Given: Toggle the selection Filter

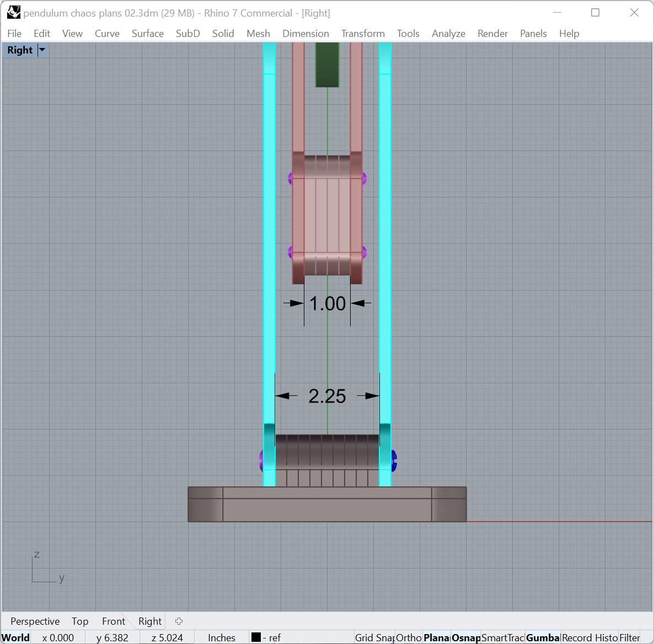Looking at the screenshot, I should (x=629, y=637).
